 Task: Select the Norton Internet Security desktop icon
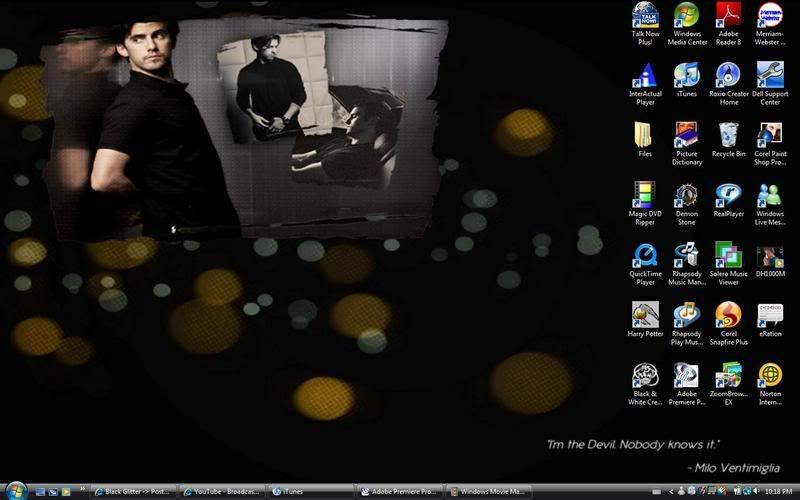(x=770, y=375)
